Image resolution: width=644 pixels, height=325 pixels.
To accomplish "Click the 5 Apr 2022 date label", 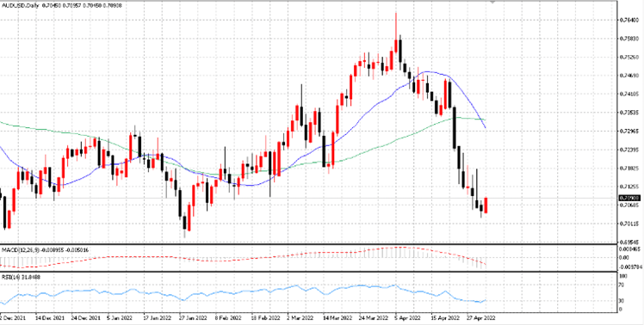I will [408, 318].
